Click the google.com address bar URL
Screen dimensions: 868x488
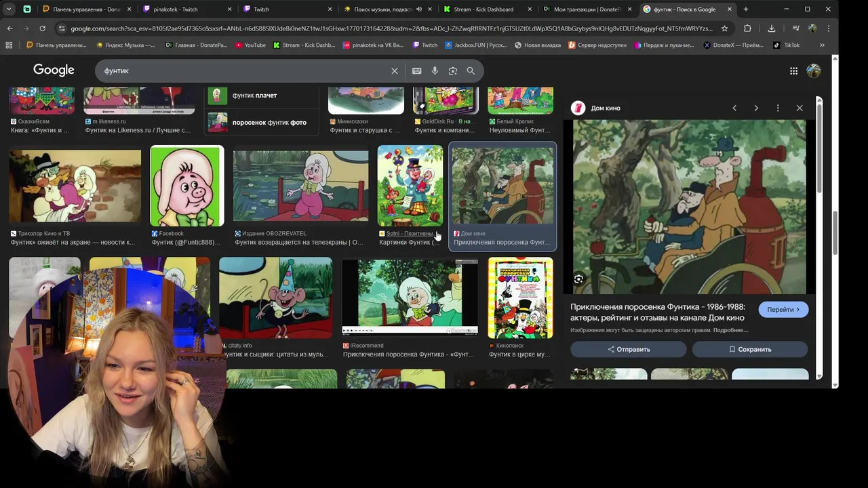click(391, 28)
